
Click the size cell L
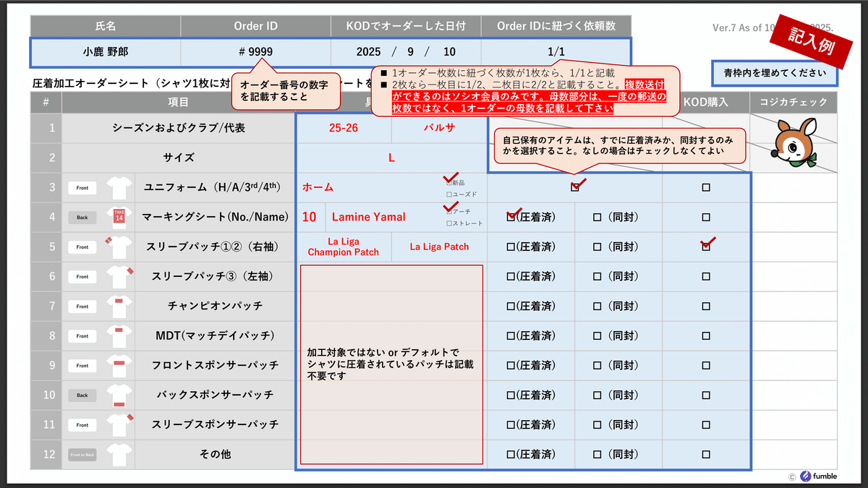click(x=391, y=158)
